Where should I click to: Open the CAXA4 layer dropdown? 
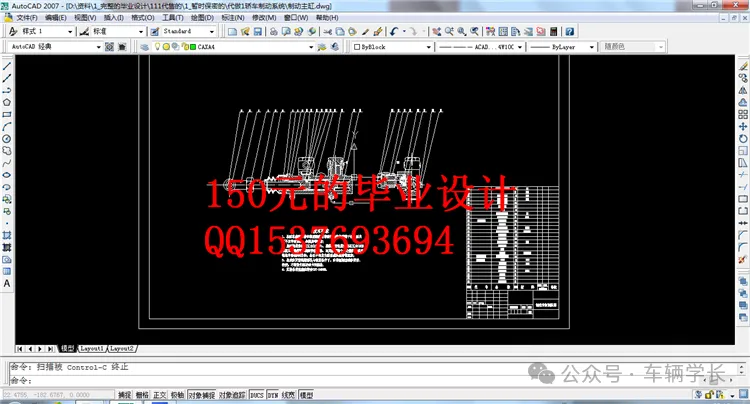click(x=233, y=47)
